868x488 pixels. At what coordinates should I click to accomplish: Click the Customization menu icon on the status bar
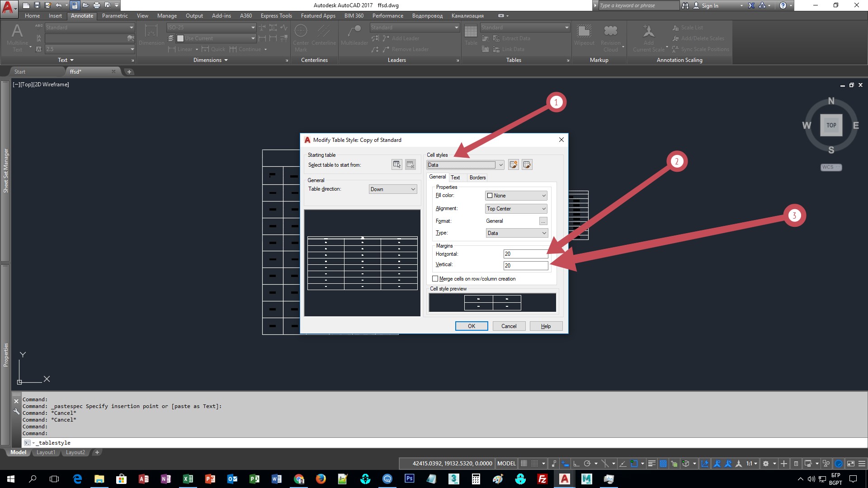pos(862,464)
